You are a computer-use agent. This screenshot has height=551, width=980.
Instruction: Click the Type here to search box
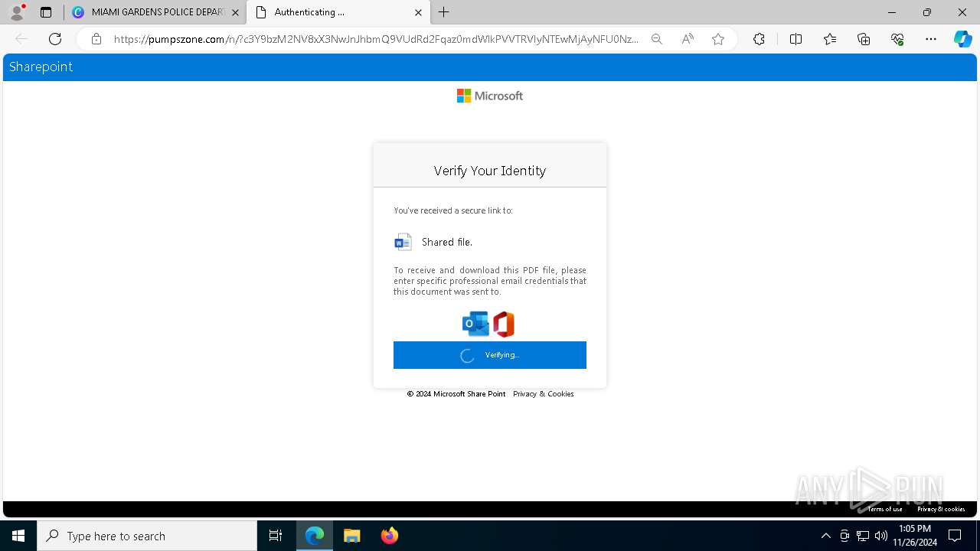147,536
